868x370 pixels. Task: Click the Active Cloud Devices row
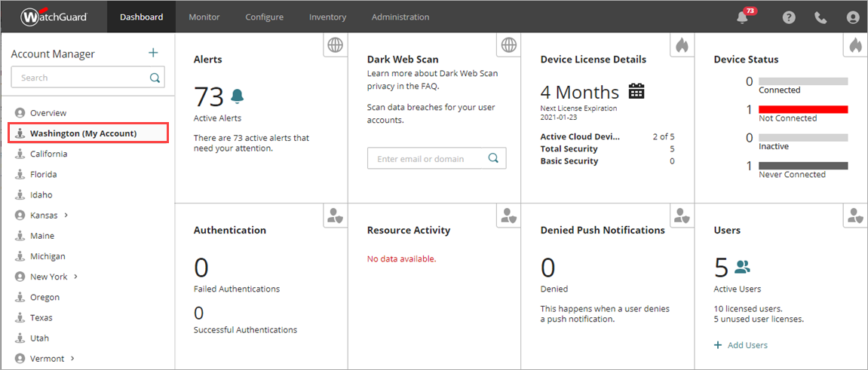[607, 136]
